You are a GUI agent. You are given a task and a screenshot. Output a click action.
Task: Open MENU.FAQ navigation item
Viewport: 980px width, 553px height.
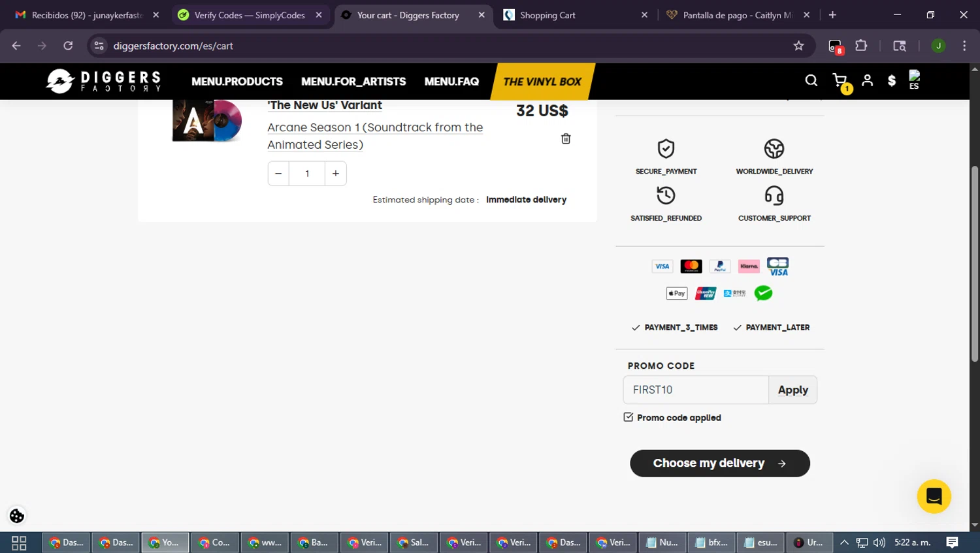[451, 82]
